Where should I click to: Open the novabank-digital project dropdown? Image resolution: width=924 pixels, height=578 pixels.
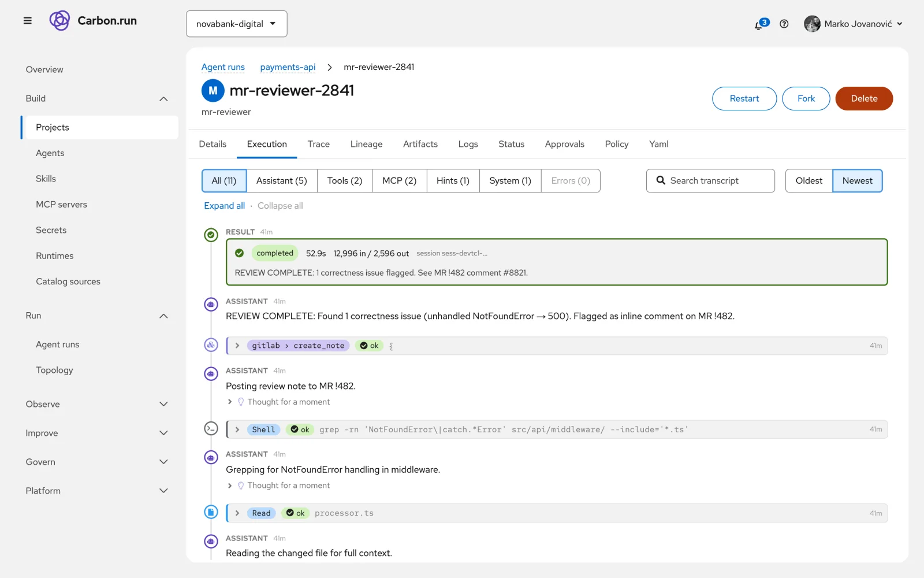click(237, 24)
